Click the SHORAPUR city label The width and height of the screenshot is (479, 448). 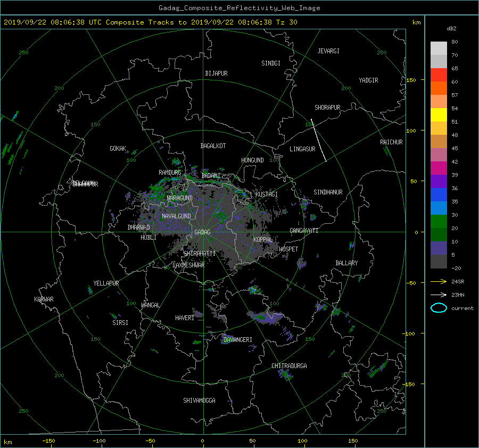(327, 108)
